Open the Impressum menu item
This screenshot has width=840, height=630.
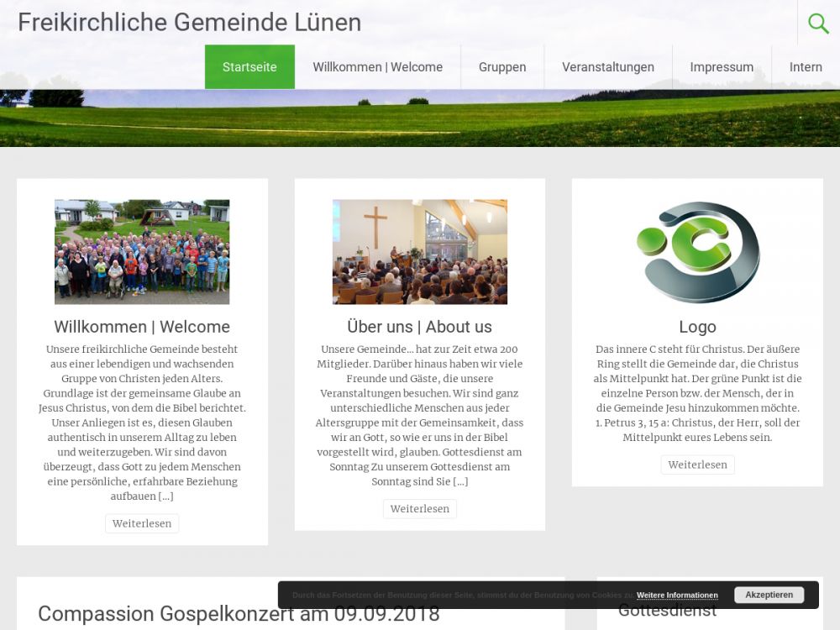(722, 67)
